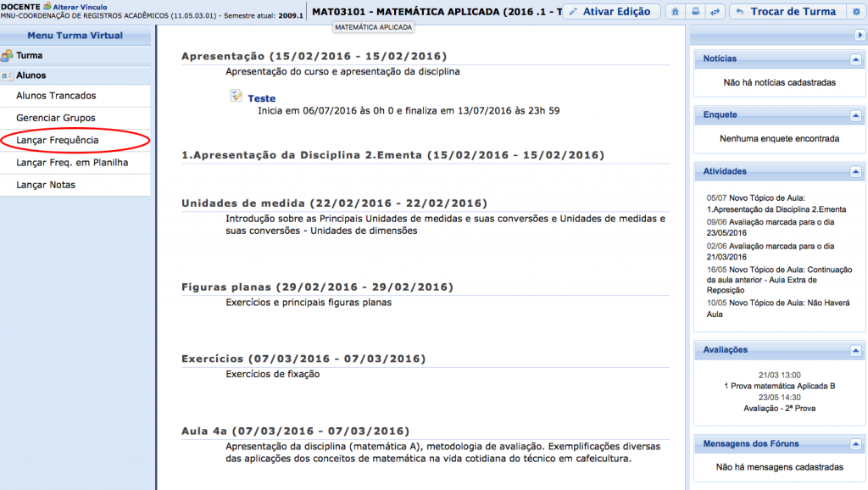Click the home icon in top toolbar

click(676, 12)
